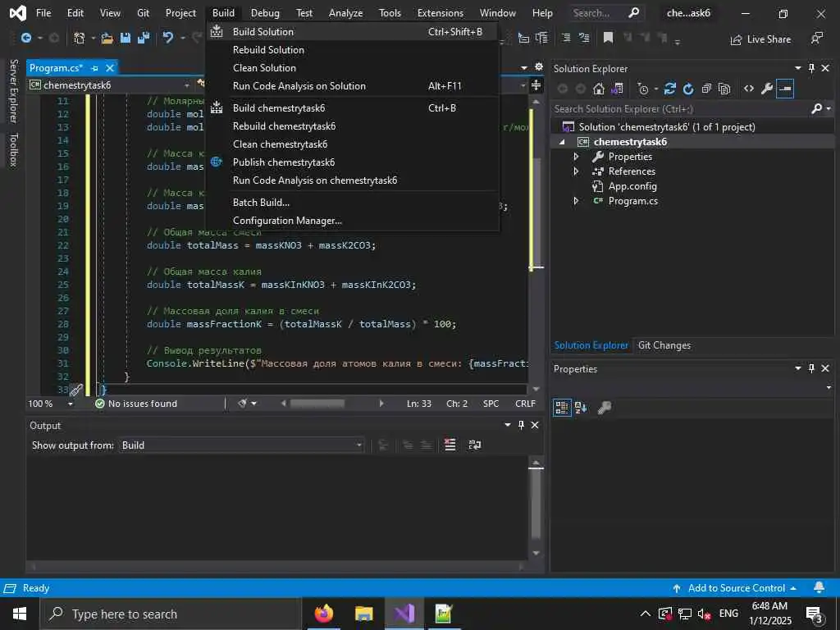Viewport: 840px width, 630px height.
Task: Open the zoom level 100 % dropdown
Action: click(71, 404)
